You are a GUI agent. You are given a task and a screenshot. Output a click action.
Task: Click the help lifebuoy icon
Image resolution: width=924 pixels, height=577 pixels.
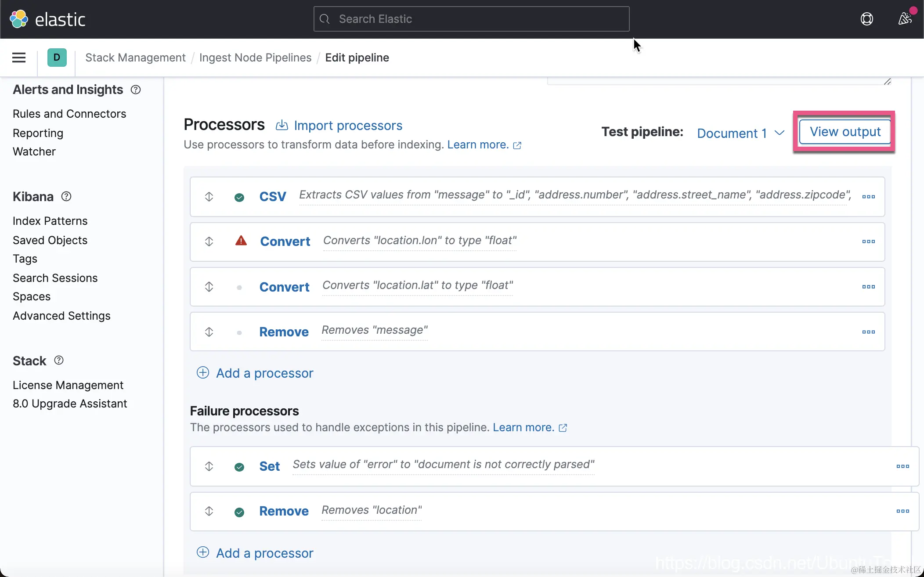(x=866, y=19)
